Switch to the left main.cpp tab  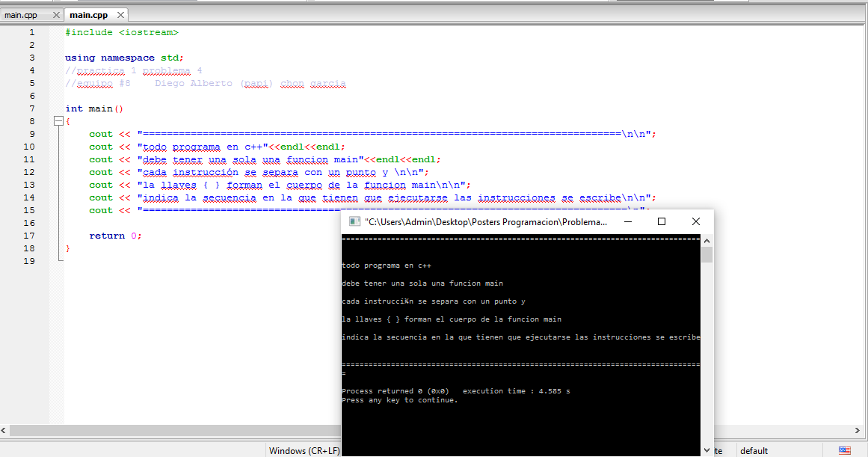tap(22, 13)
